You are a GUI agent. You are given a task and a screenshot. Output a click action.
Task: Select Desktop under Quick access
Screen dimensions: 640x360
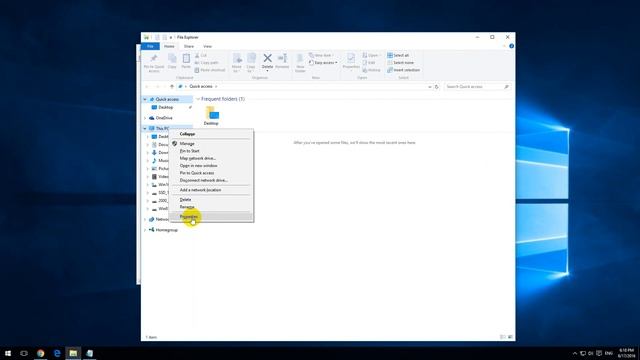[166, 107]
